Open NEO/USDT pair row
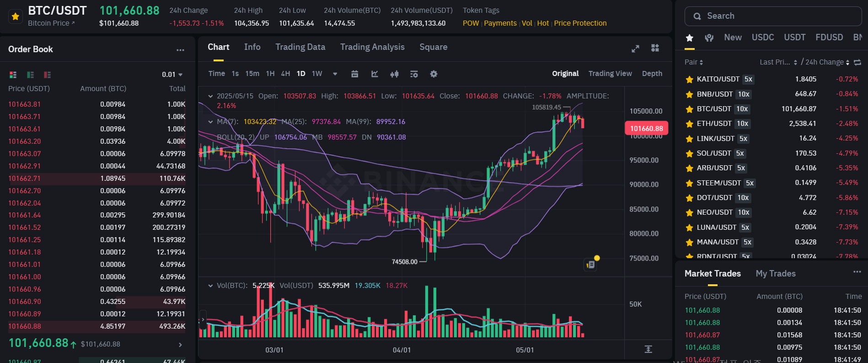This screenshot has height=363, width=868. (772, 212)
